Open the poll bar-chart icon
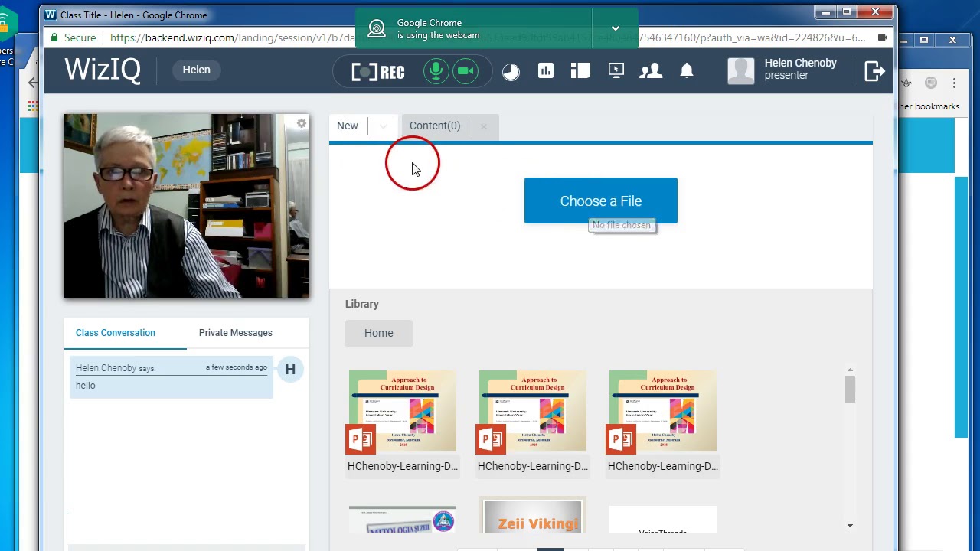 [x=546, y=71]
